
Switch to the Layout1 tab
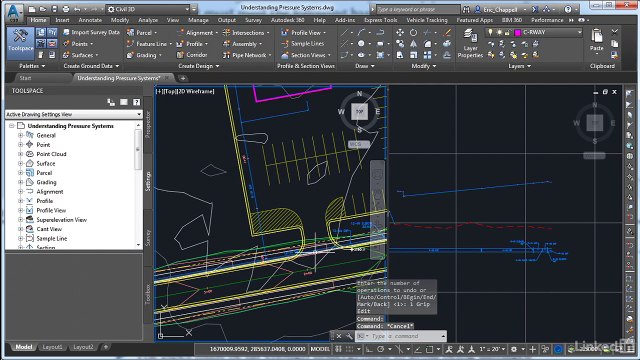pyautogui.click(x=52, y=347)
